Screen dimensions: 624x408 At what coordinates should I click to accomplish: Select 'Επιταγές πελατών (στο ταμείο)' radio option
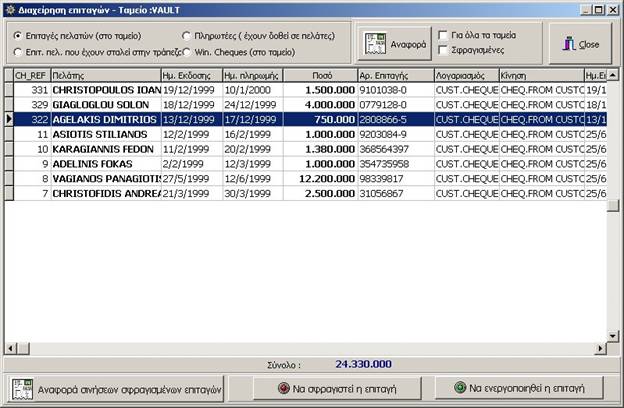point(18,35)
